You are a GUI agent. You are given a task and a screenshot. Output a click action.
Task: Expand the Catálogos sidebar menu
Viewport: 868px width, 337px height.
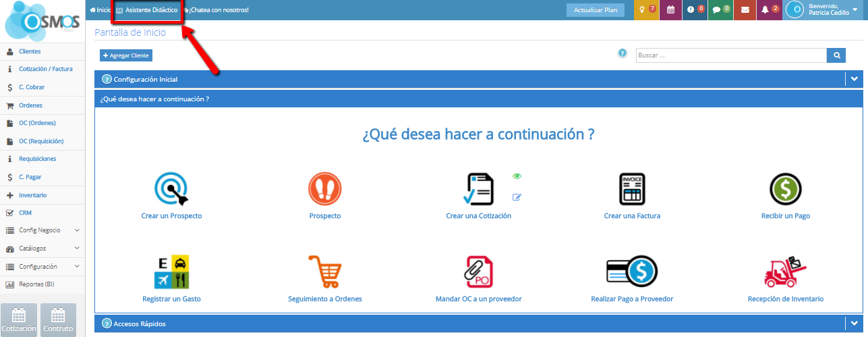point(42,249)
